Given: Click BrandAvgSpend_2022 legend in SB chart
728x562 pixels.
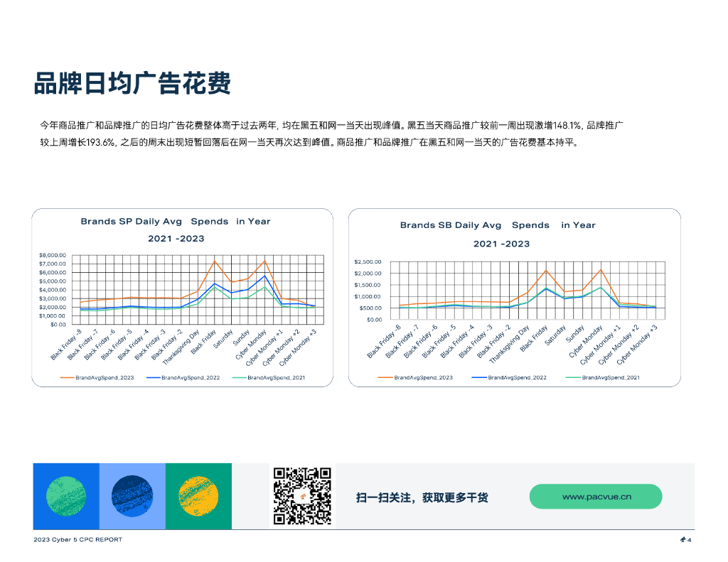Looking at the screenshot, I should click(x=509, y=378).
